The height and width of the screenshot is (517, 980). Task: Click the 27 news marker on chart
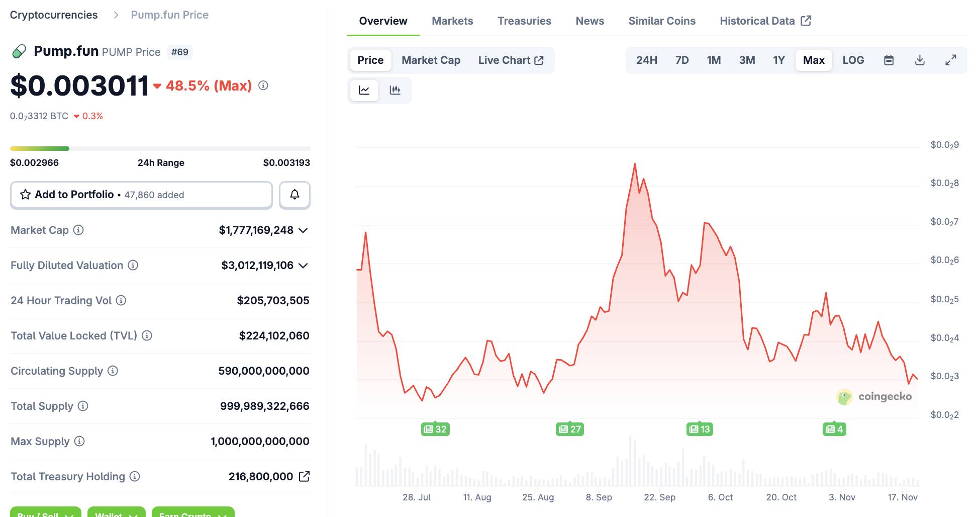pos(570,429)
